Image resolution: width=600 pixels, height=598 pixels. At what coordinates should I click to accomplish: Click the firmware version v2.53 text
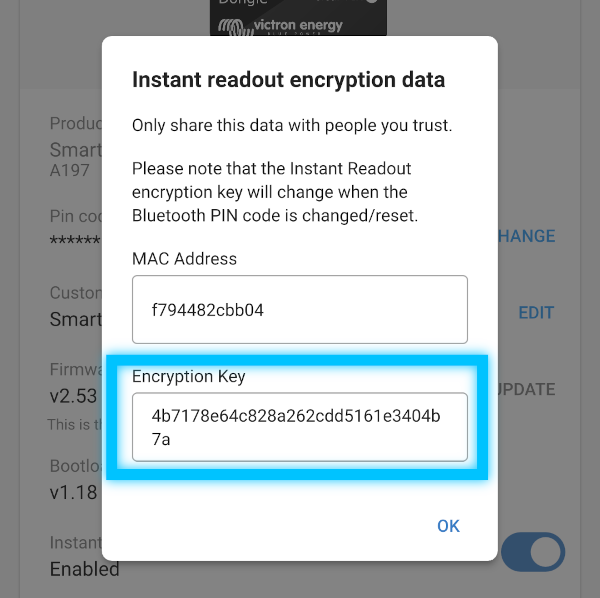pyautogui.click(x=75, y=396)
